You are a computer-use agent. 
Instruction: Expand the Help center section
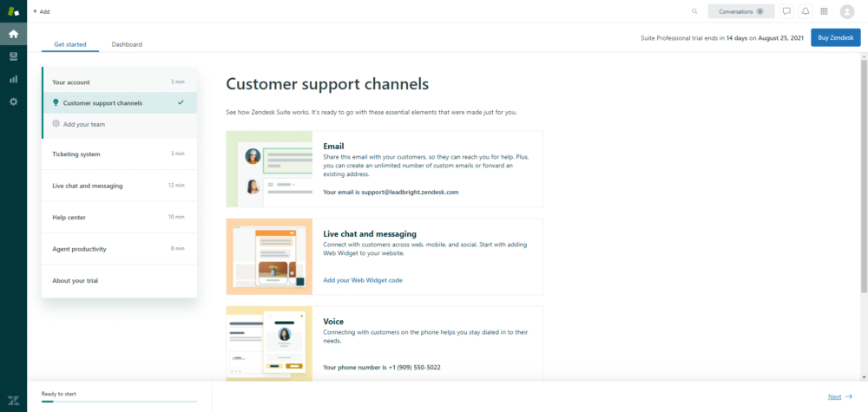click(x=118, y=218)
